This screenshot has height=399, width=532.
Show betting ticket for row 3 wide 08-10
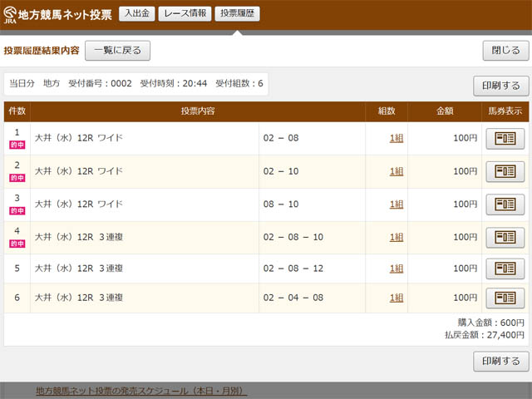coord(505,204)
